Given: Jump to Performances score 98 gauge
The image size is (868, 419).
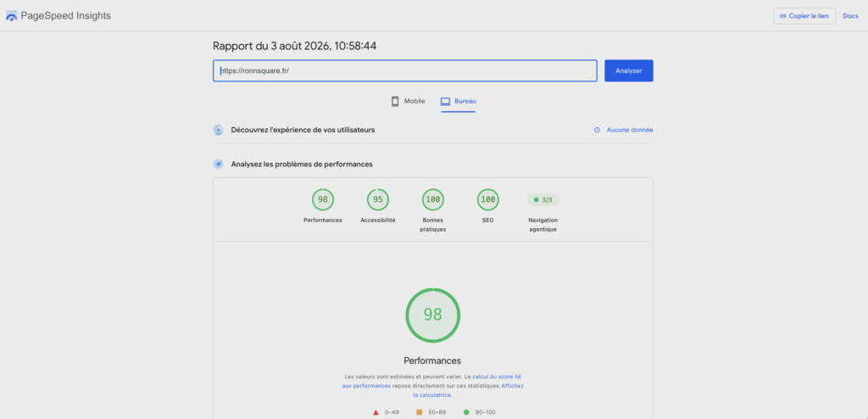Looking at the screenshot, I should click(x=323, y=199).
